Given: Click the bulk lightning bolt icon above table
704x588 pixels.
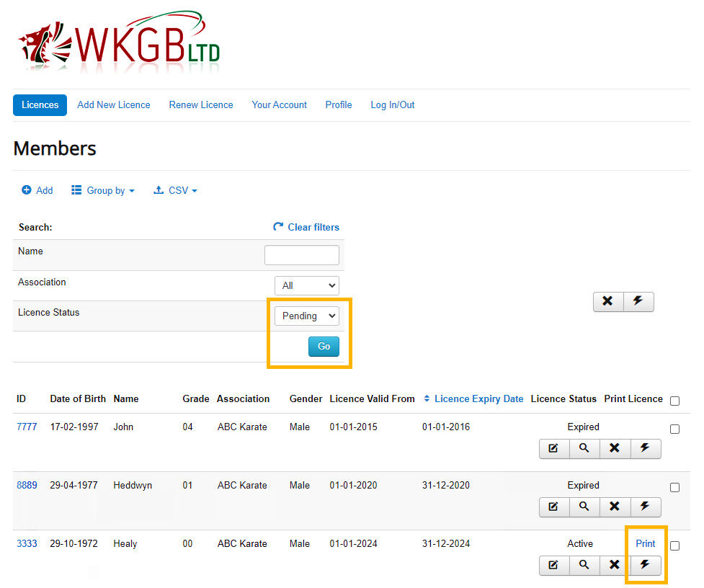Looking at the screenshot, I should point(638,301).
